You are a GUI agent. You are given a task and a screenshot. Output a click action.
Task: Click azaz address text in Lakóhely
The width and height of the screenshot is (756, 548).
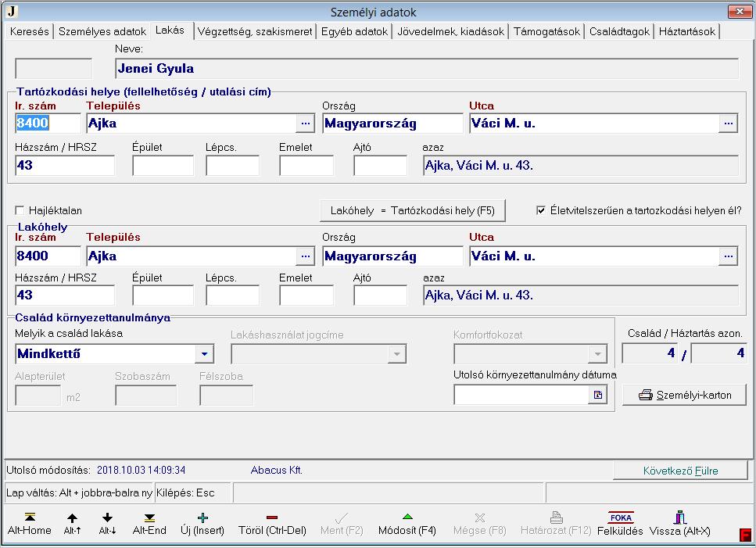click(581, 295)
